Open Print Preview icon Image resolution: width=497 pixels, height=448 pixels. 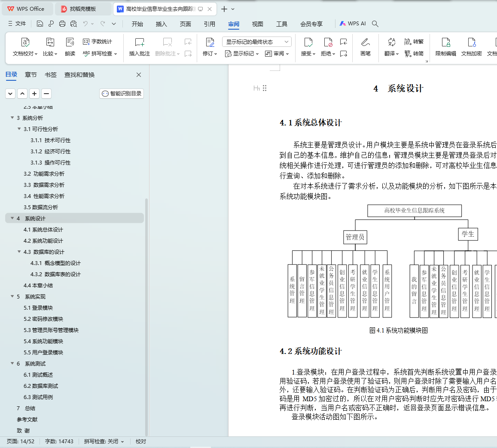[73, 24]
